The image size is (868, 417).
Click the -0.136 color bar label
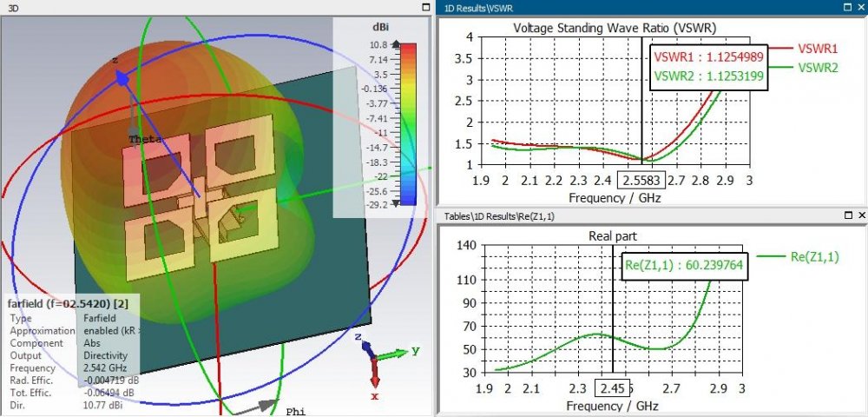pos(375,89)
